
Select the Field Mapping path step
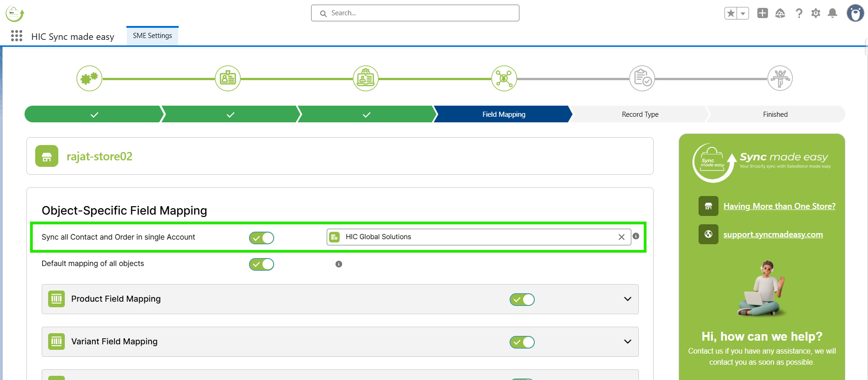[x=504, y=114]
